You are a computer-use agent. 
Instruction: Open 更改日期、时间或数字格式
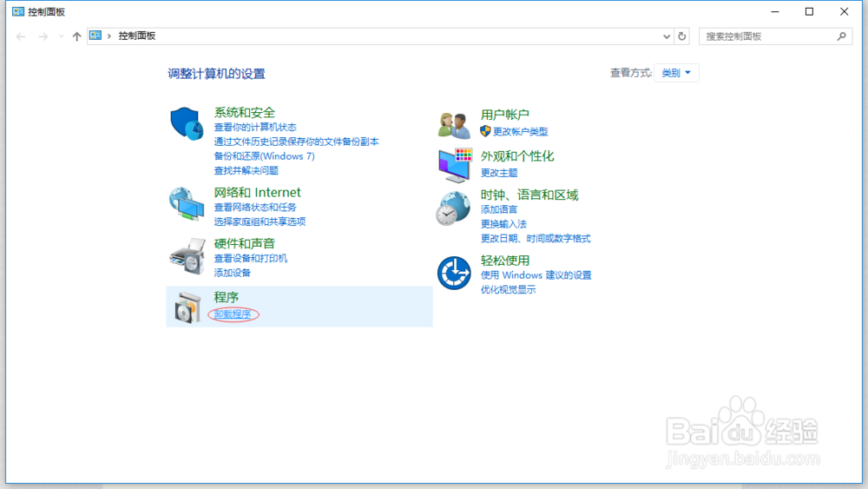pos(536,238)
